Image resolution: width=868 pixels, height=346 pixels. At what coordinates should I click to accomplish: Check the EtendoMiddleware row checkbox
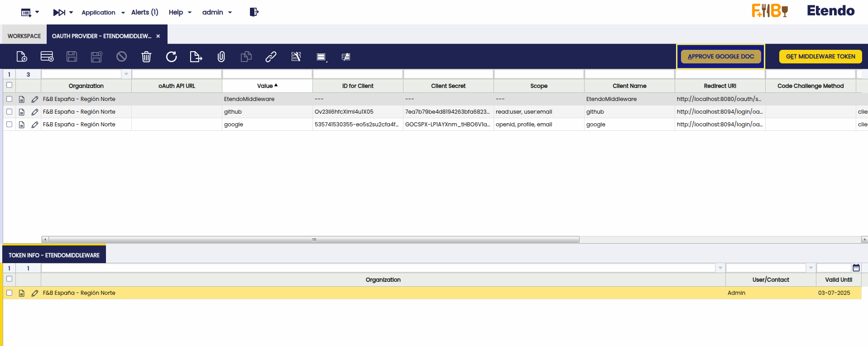(x=9, y=99)
